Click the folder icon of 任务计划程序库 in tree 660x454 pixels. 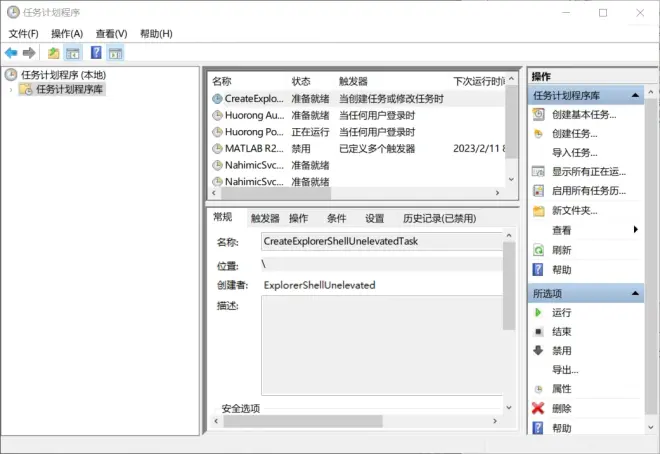pos(26,89)
